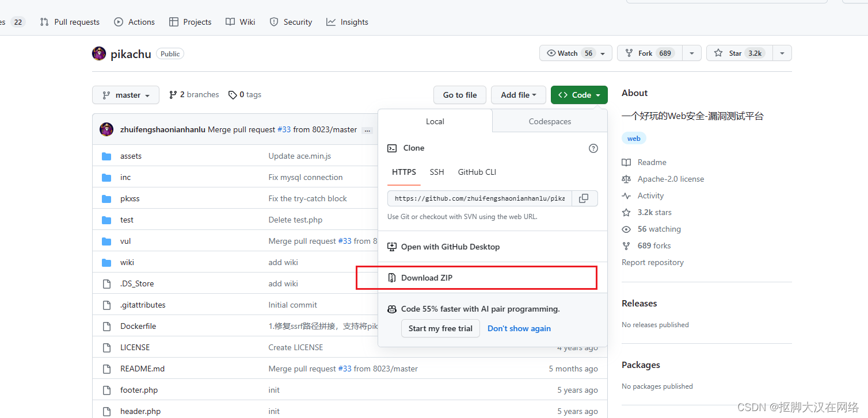Open the Apache-2.0 license link
Viewport: 868px width, 418px height.
coord(663,179)
